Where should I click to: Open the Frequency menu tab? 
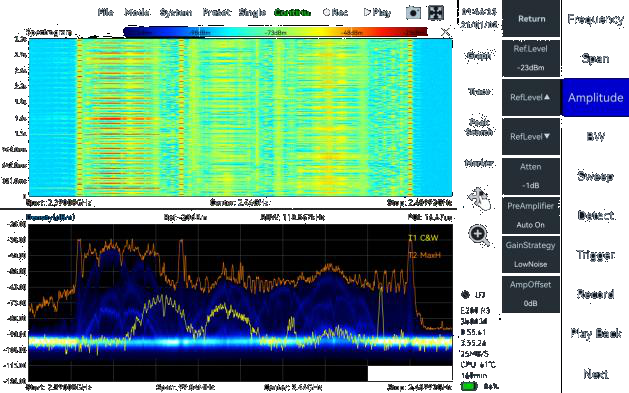595,19
